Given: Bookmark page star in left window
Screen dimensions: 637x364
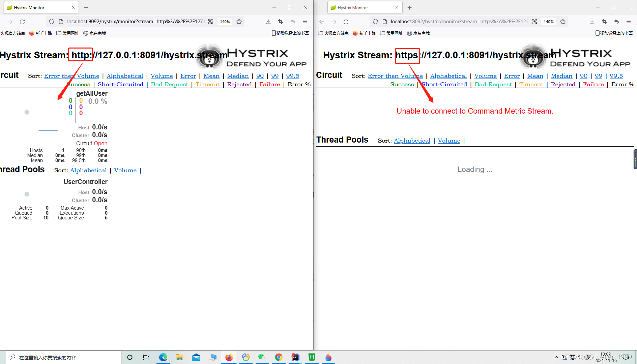Looking at the screenshot, I should tap(239, 22).
